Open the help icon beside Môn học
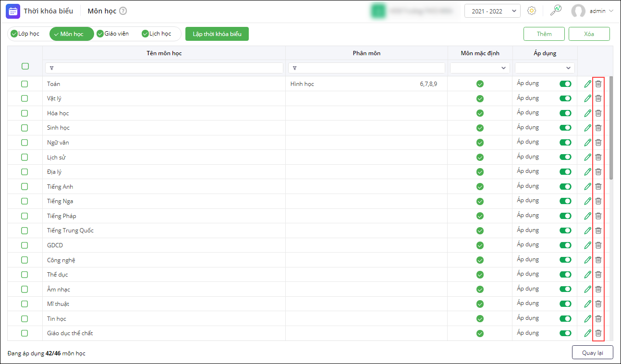The width and height of the screenshot is (621, 364). coord(123,11)
